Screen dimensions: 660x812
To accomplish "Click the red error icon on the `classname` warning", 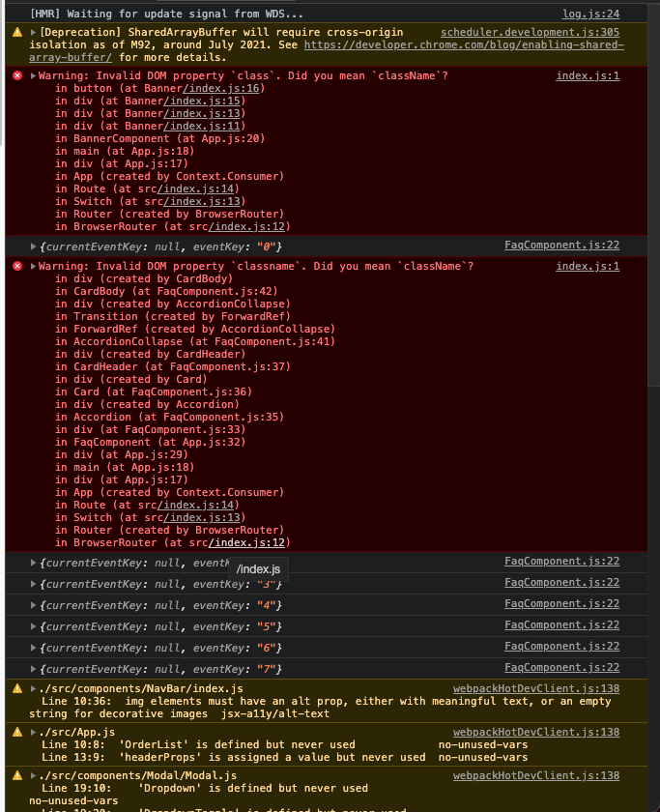I will tap(17, 266).
